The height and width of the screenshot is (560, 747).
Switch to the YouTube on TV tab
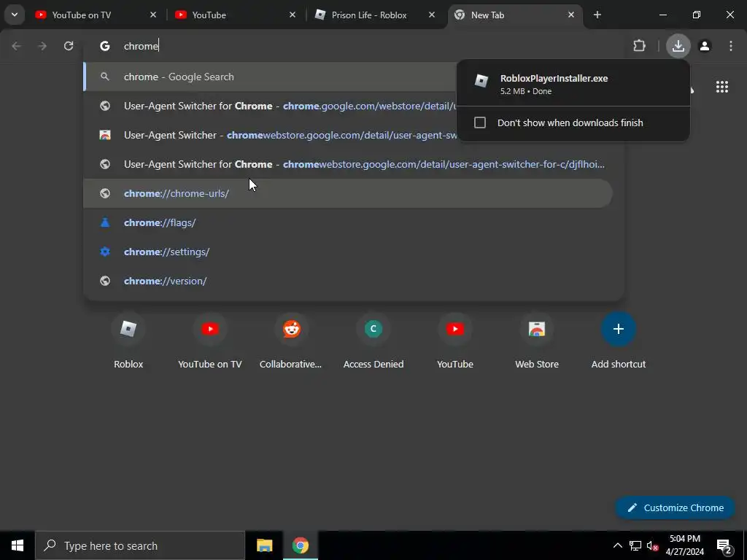(x=96, y=15)
